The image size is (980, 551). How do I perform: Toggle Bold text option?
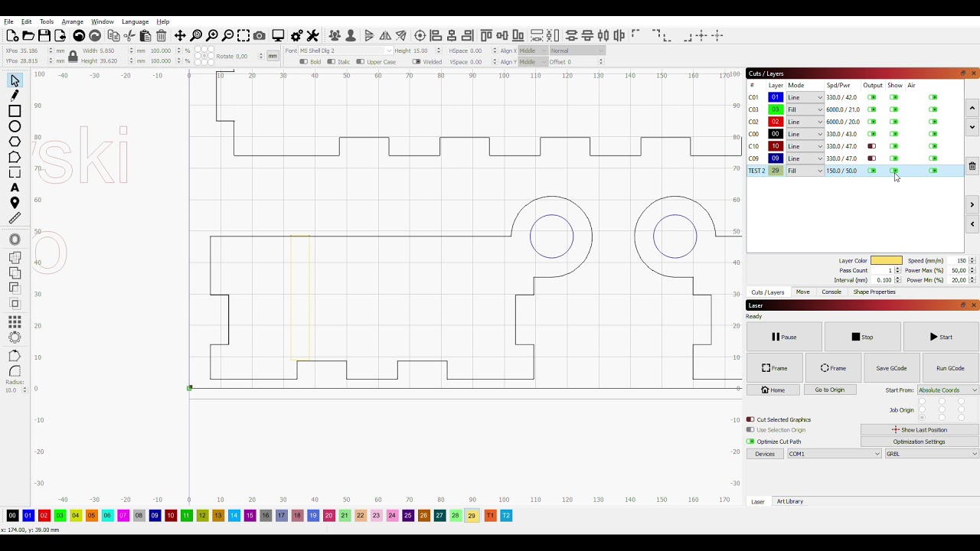pyautogui.click(x=304, y=62)
